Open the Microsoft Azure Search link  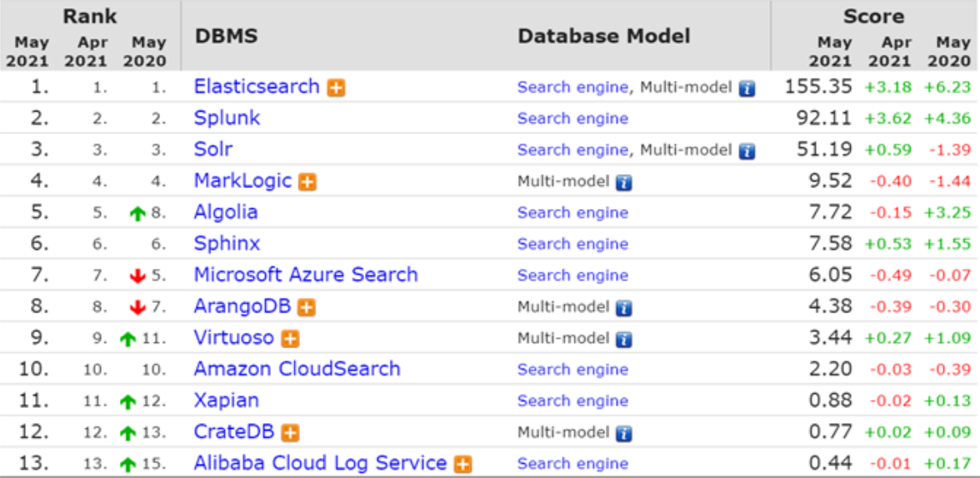(306, 275)
